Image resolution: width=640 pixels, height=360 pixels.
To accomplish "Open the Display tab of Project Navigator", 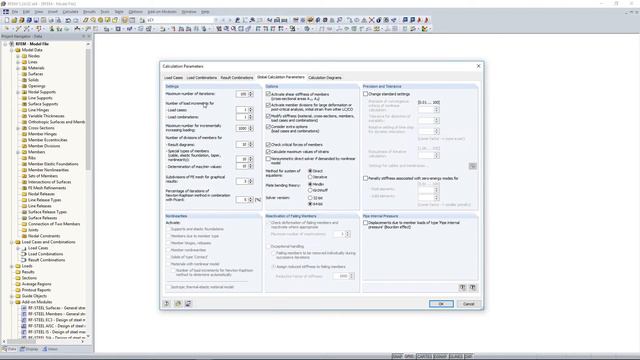I will tap(29, 349).
